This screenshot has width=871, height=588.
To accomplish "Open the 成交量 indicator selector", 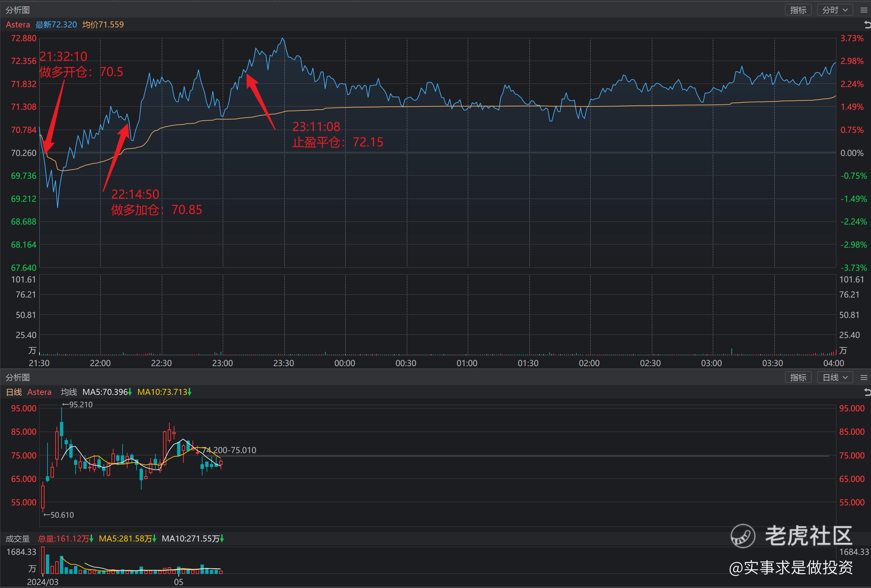I will (x=18, y=538).
